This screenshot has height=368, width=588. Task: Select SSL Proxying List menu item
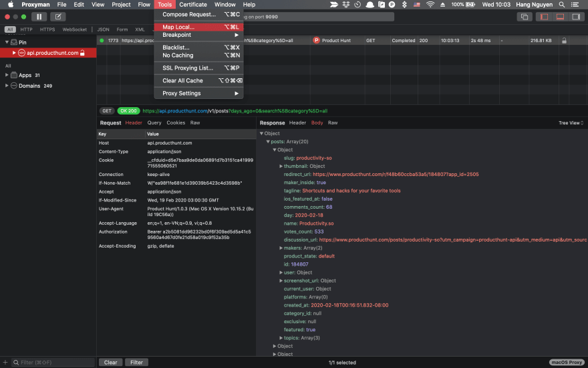[x=198, y=68]
